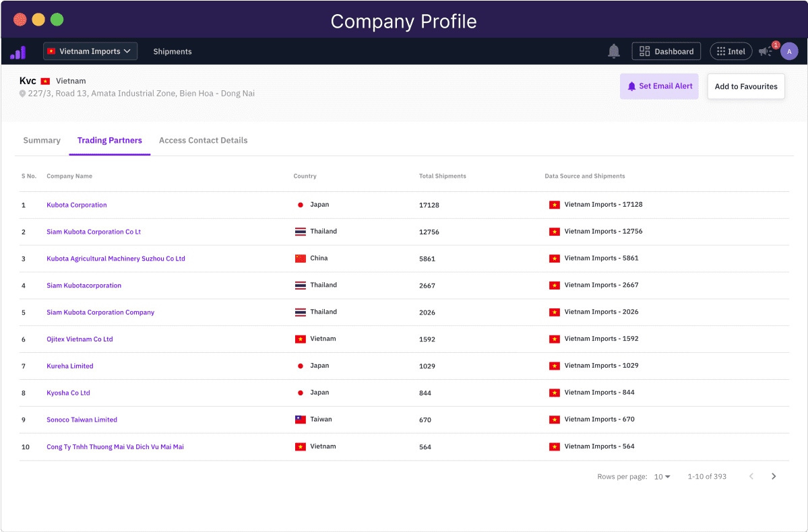Click the S No. column header

29,176
